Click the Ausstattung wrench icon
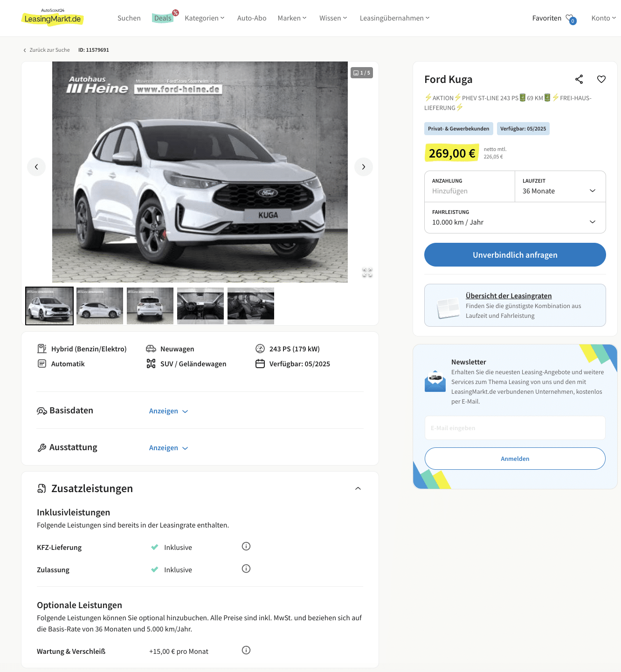 [42, 447]
